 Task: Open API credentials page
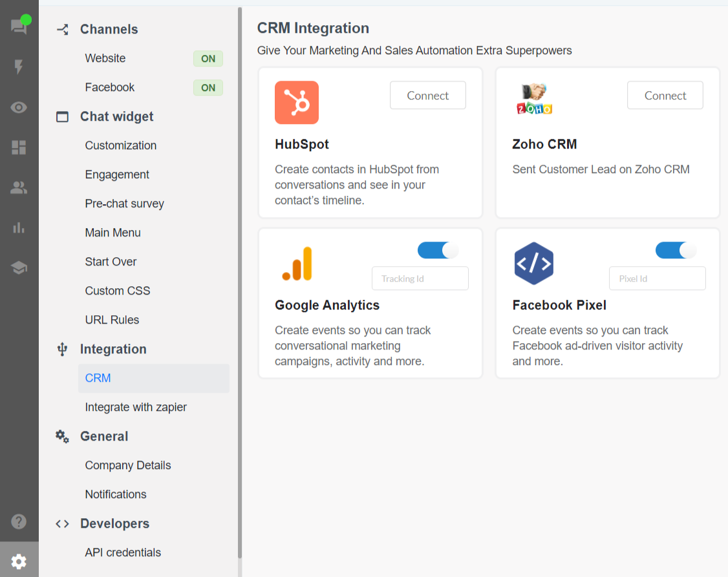123,552
